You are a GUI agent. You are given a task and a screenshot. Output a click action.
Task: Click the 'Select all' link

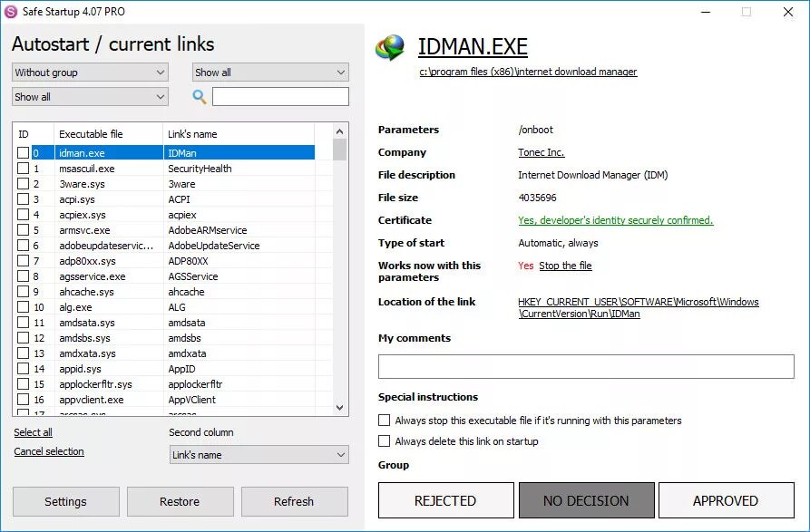(x=33, y=432)
